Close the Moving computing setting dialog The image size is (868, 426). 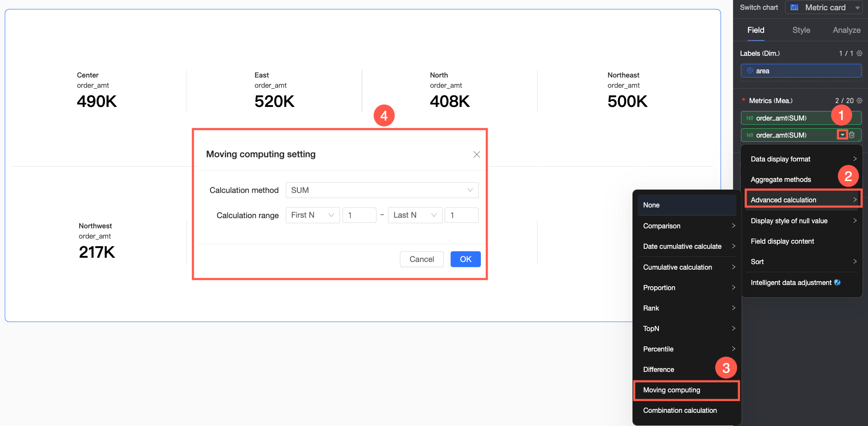tap(477, 154)
